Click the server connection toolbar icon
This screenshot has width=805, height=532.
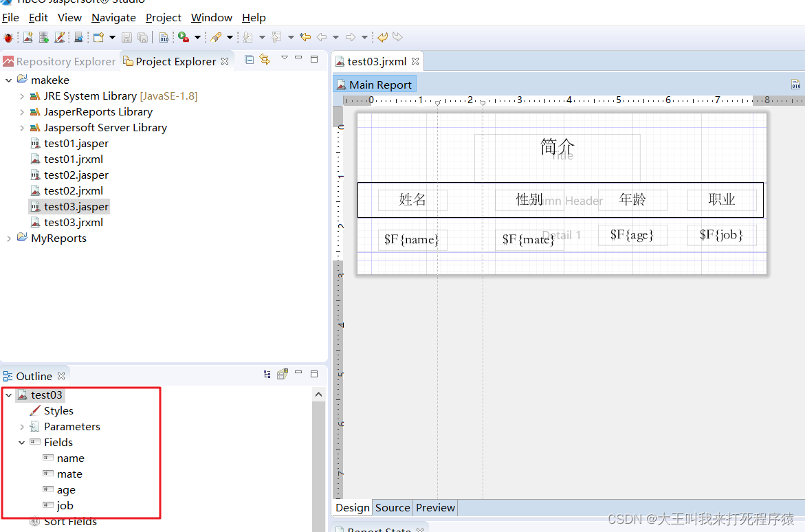(78, 37)
